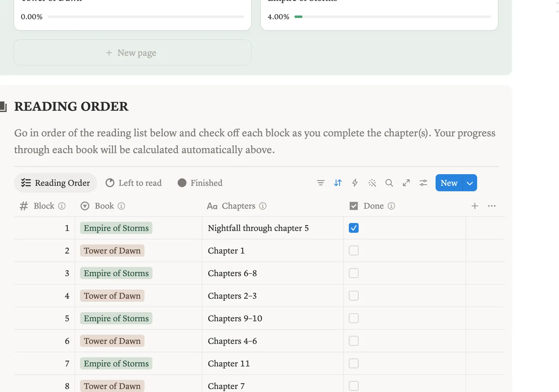Viewport: 559px width, 392px height.
Task: Click the info icon next to Chapters
Action: tap(263, 206)
